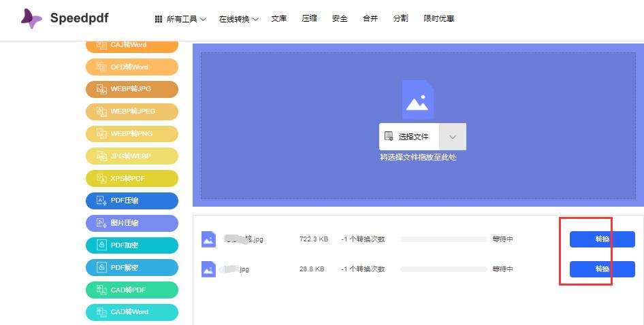Image resolution: width=644 pixels, height=325 pixels.
Task: Click the 转换 button for the 28.8 KB file
Action: click(x=602, y=269)
